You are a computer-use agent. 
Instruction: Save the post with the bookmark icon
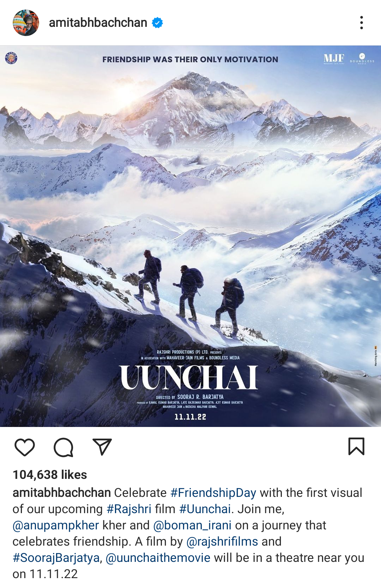tap(356, 446)
